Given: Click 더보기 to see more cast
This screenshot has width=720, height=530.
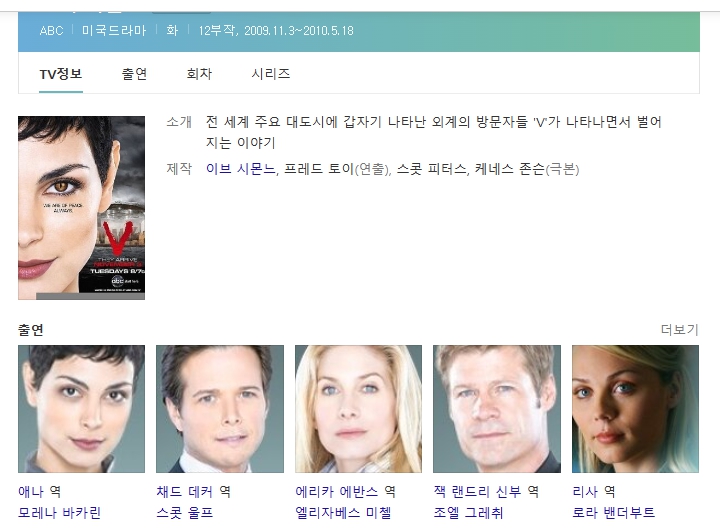Looking at the screenshot, I should coord(679,330).
